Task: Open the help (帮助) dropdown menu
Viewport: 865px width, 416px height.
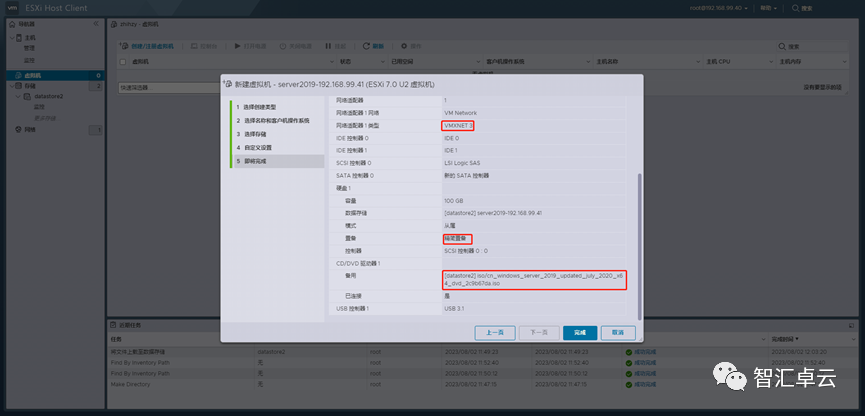Action: pos(768,8)
